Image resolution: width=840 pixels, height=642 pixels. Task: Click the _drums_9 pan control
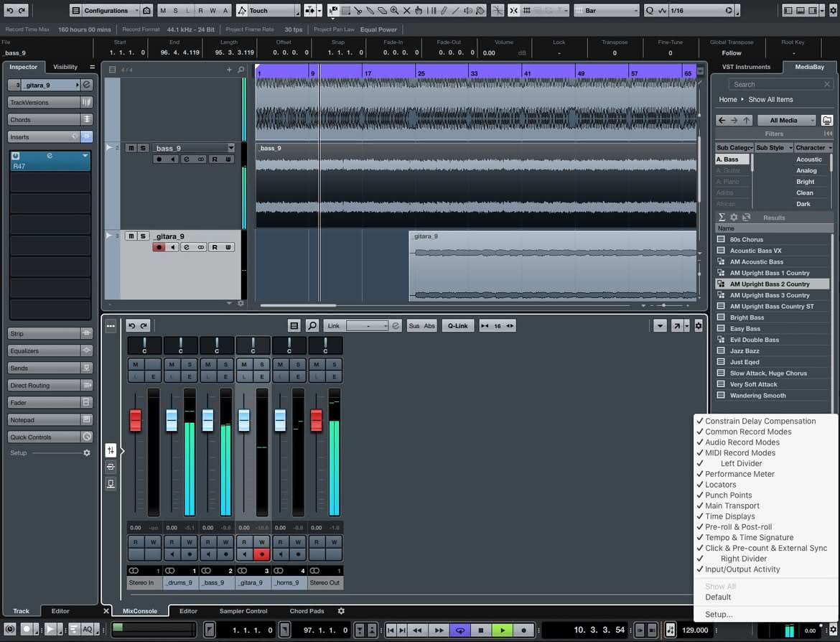coord(180,345)
